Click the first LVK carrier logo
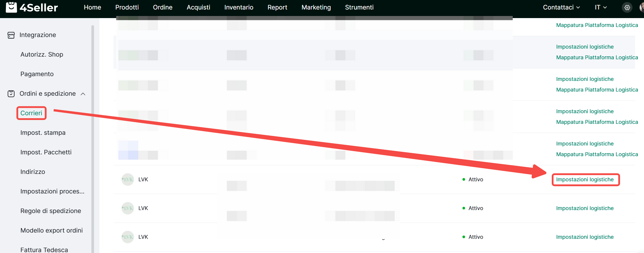The height and width of the screenshot is (253, 644). click(x=128, y=180)
